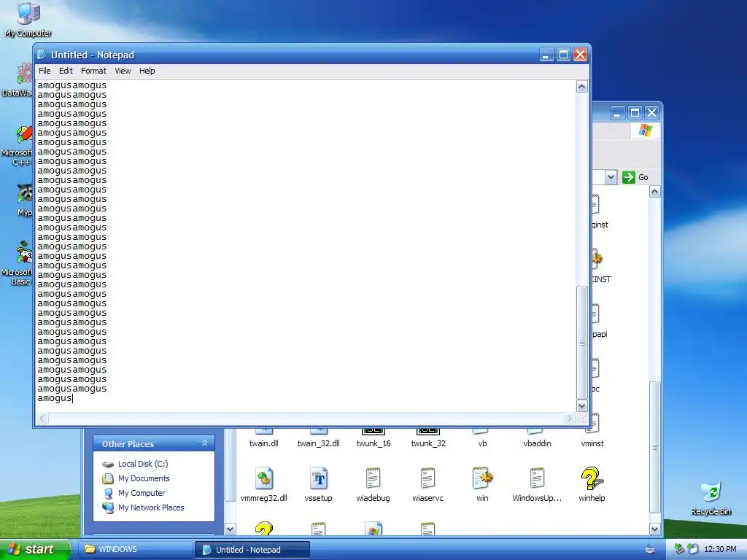Select the win configuration file icon
The height and width of the screenshot is (560, 747).
pos(483,478)
